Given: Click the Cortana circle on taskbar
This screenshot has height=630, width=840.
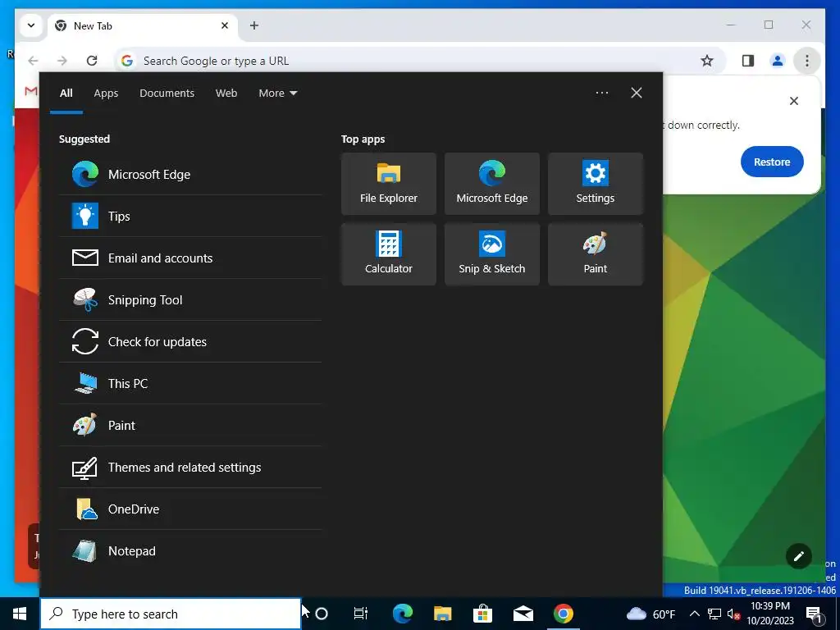Looking at the screenshot, I should coord(322,614).
